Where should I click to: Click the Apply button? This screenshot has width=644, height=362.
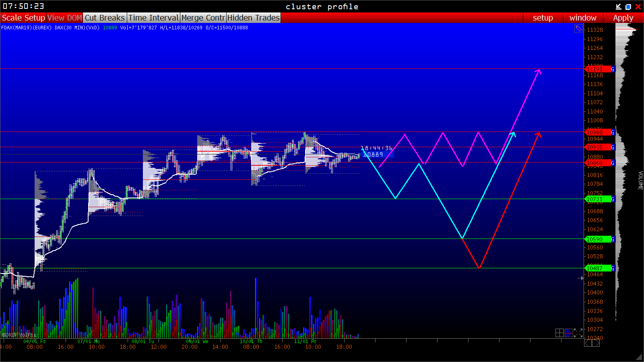pyautogui.click(x=623, y=18)
